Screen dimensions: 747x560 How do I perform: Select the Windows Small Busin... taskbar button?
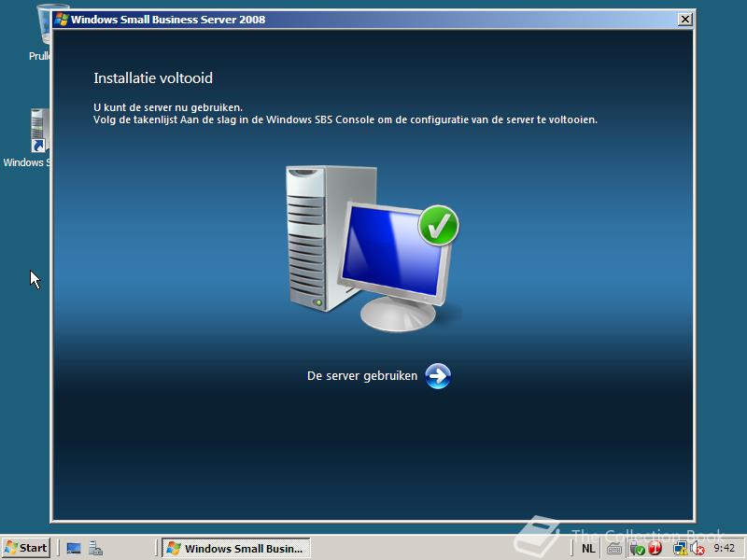coord(236,548)
